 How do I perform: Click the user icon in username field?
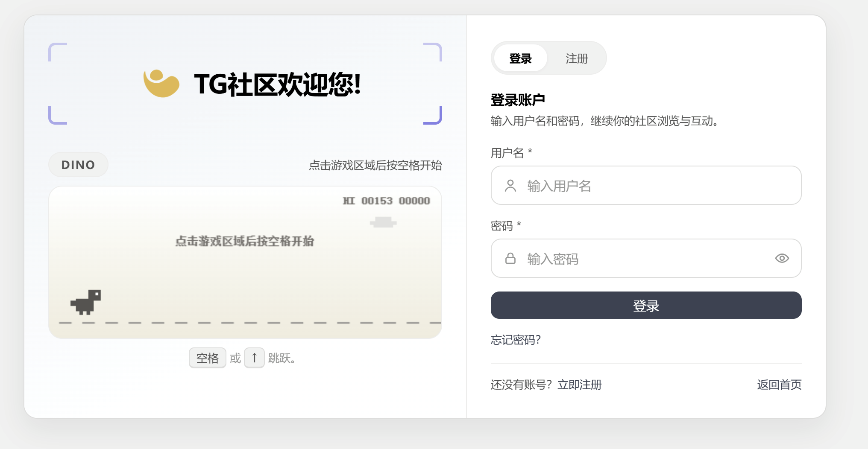(510, 186)
